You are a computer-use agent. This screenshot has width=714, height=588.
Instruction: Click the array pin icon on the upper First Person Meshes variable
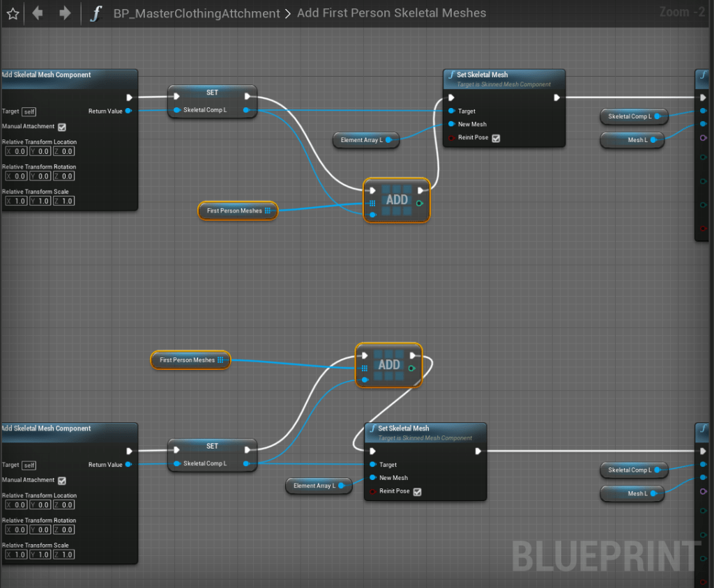(268, 210)
